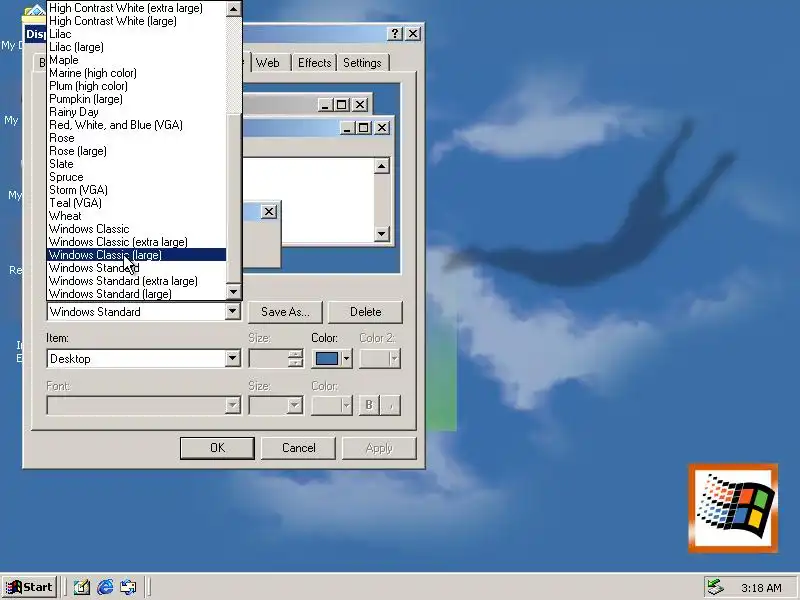The height and width of the screenshot is (600, 800).
Task: Select High Contrast White (extra large) scheme
Action: tap(136, 8)
